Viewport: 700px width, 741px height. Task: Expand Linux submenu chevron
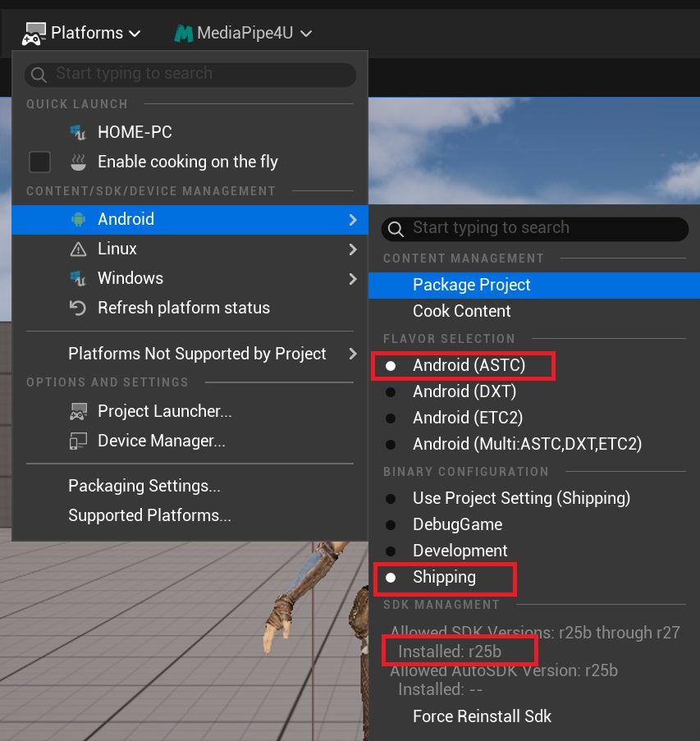353,249
